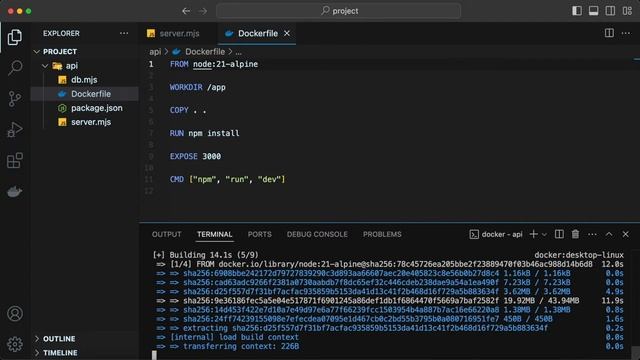640x360 pixels.
Task: Open the Accounts menu icon
Action: 15,313
